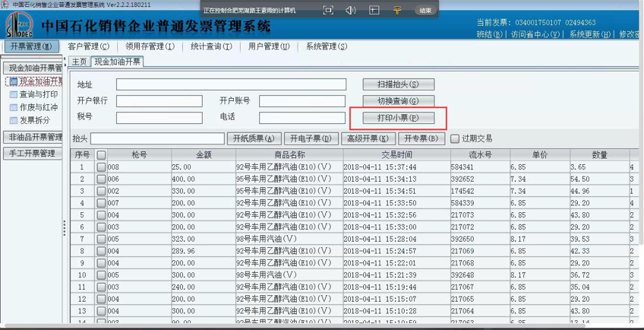644x330 pixels.
Task: Select the 现金加油开票 tab
Action: coord(117,62)
